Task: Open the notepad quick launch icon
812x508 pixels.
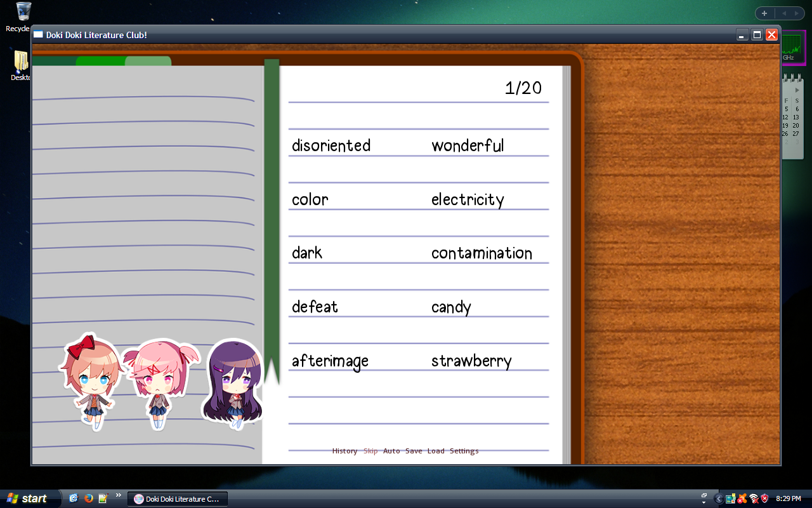Action: click(103, 498)
